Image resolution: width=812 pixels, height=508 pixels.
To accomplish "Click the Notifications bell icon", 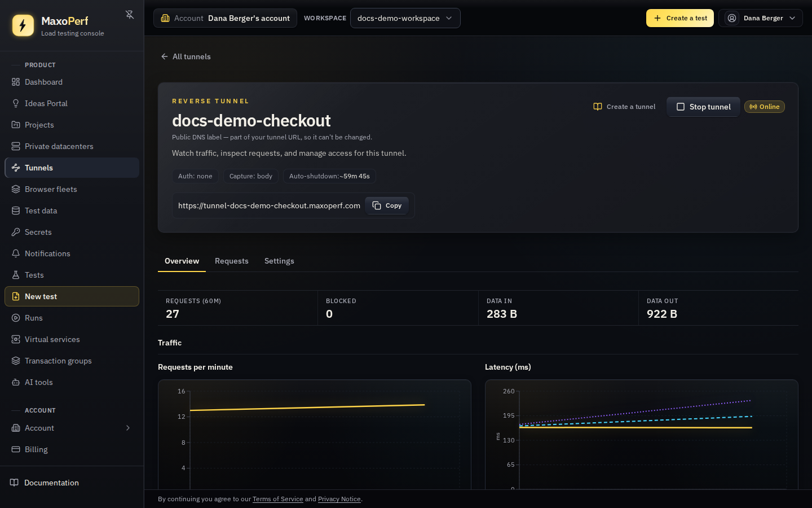I will pyautogui.click(x=16, y=253).
